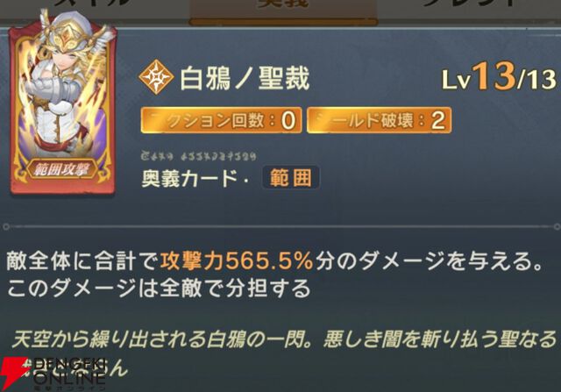The height and width of the screenshot is (392, 561).
Task: Switch to the cut-off left top tab
Action: tap(94, 4)
